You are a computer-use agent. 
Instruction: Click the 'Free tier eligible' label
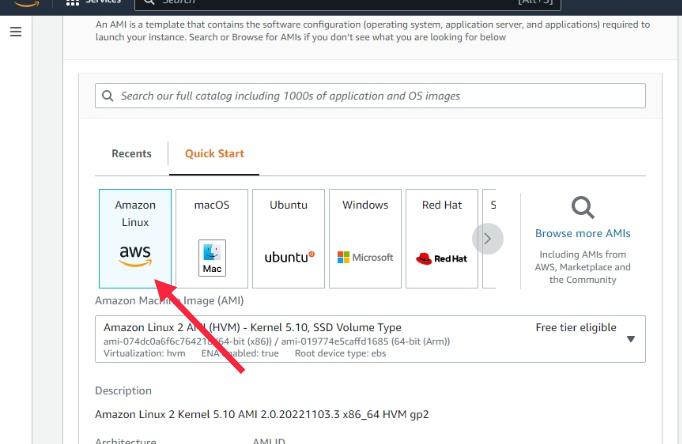point(576,327)
